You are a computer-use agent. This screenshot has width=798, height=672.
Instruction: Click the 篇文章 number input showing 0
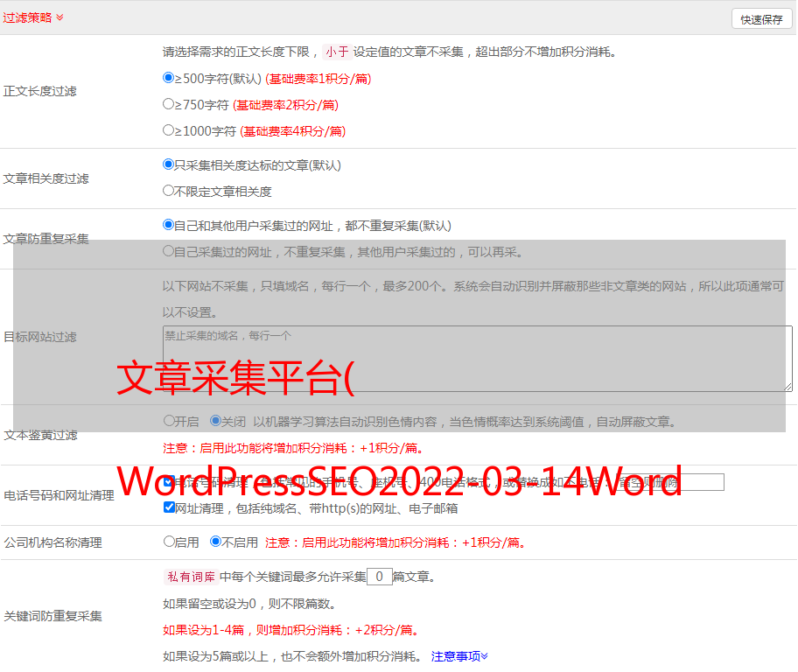[379, 577]
